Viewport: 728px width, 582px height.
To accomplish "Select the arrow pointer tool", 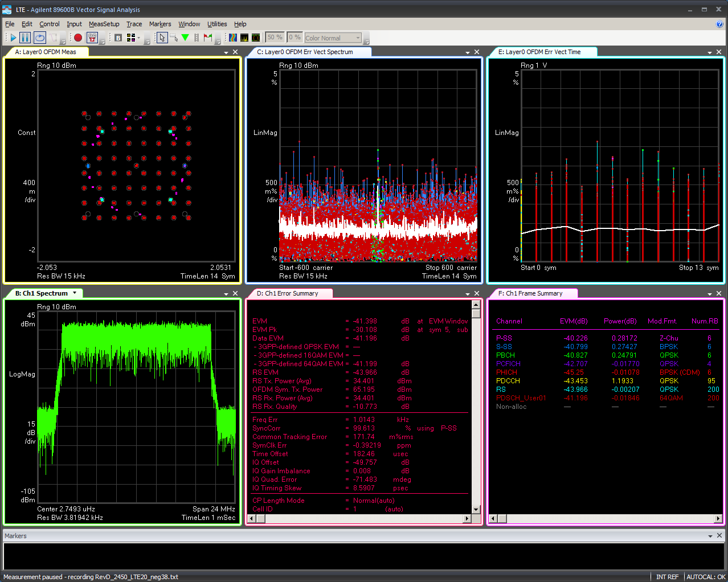I will [x=162, y=38].
